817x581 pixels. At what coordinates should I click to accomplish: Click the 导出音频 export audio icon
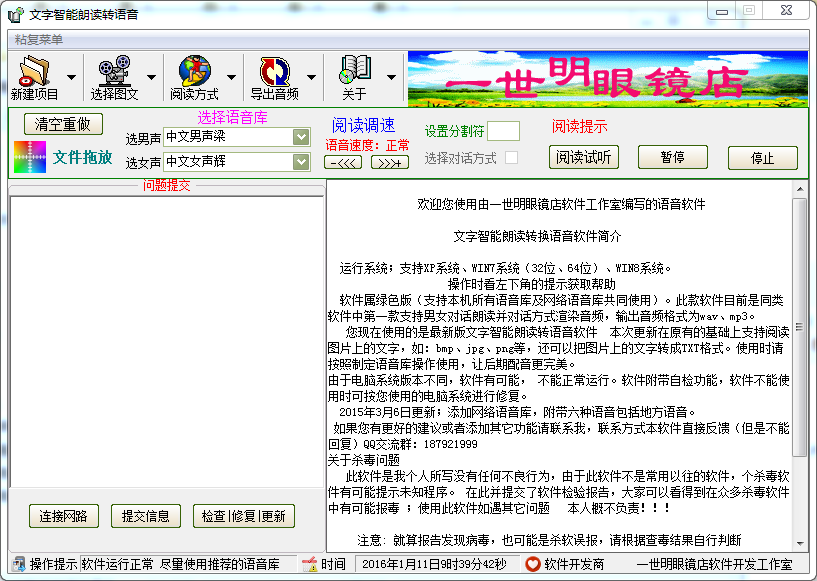pyautogui.click(x=274, y=72)
